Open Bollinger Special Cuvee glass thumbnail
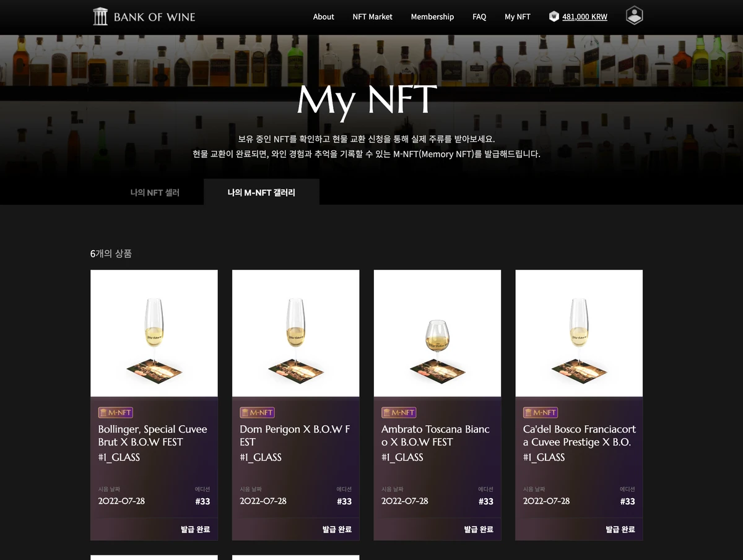This screenshot has height=560, width=743. (154, 334)
